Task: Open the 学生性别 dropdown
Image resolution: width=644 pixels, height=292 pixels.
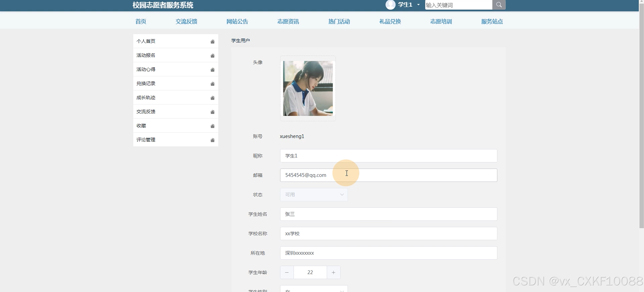Action: pos(314,290)
